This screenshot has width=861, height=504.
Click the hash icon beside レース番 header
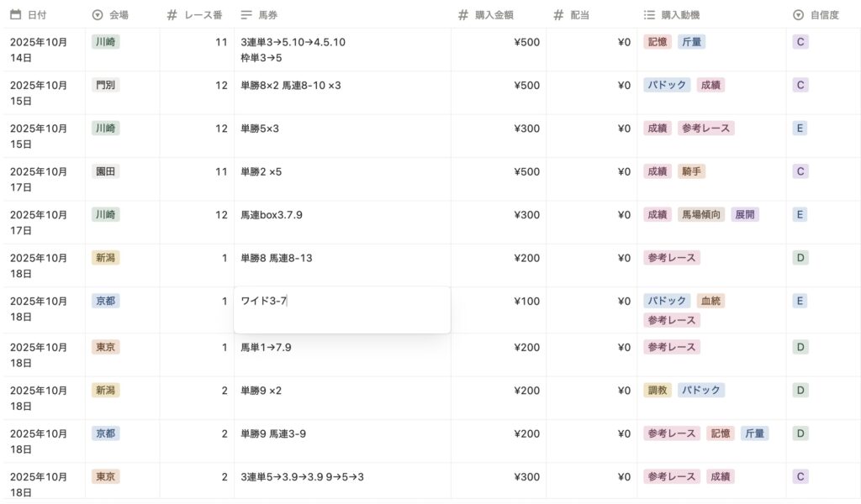click(x=172, y=15)
